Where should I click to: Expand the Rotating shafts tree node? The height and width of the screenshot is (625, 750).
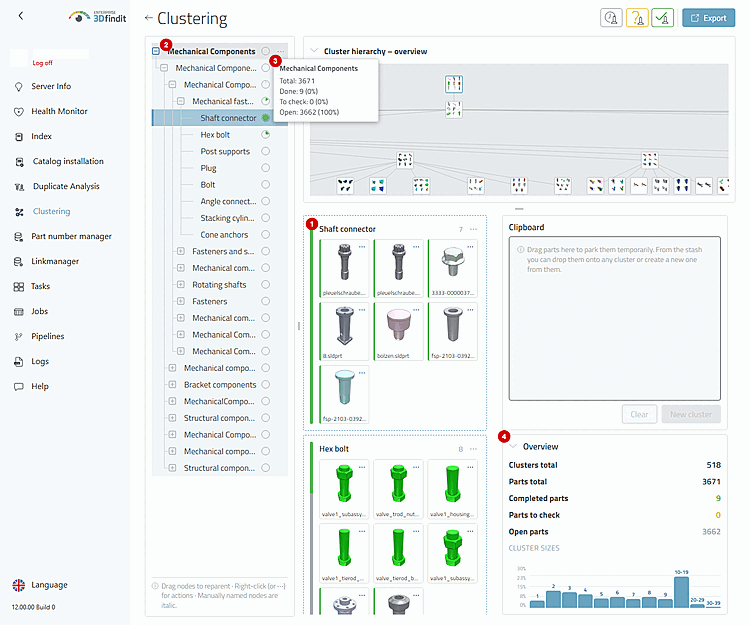tap(181, 285)
